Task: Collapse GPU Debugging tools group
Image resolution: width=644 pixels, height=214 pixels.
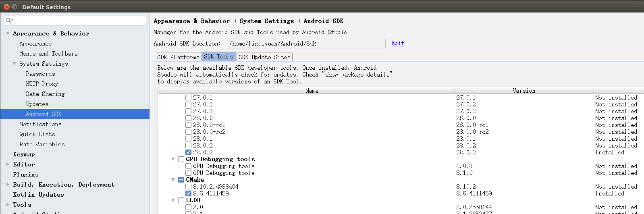Action: pos(173,159)
